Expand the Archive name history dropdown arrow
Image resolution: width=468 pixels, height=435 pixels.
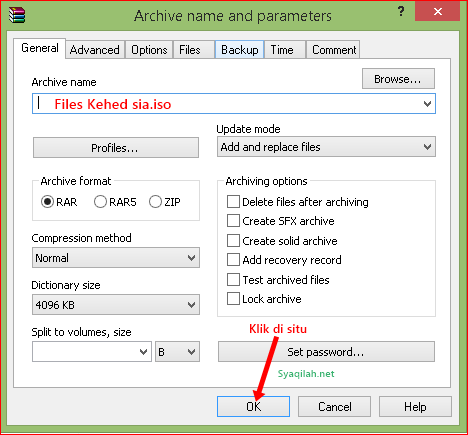427,104
